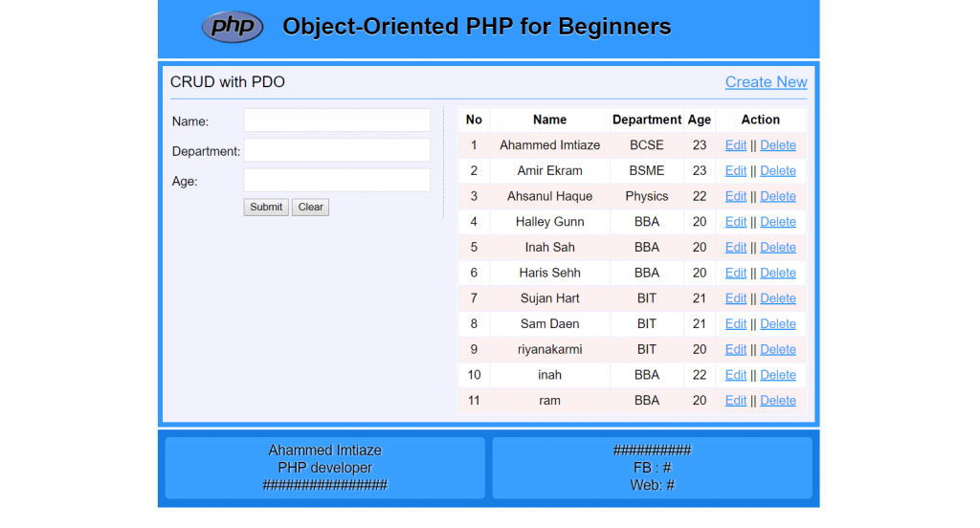980x528 pixels.
Task: Delete the Sam Daen record
Action: pyautogui.click(x=778, y=323)
